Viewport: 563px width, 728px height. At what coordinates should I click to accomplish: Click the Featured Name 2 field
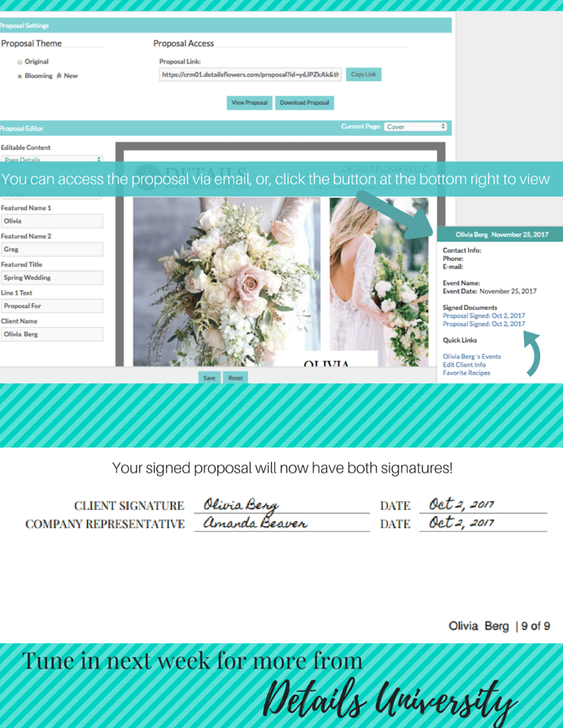pyautogui.click(x=52, y=250)
